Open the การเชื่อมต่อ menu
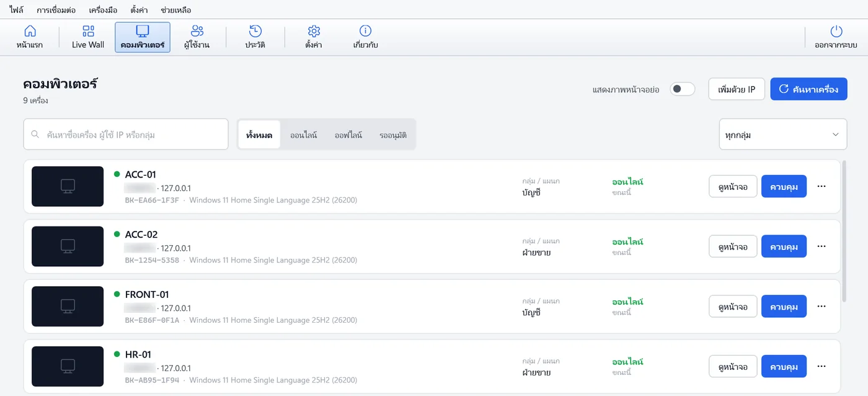The width and height of the screenshot is (868, 396). click(56, 10)
